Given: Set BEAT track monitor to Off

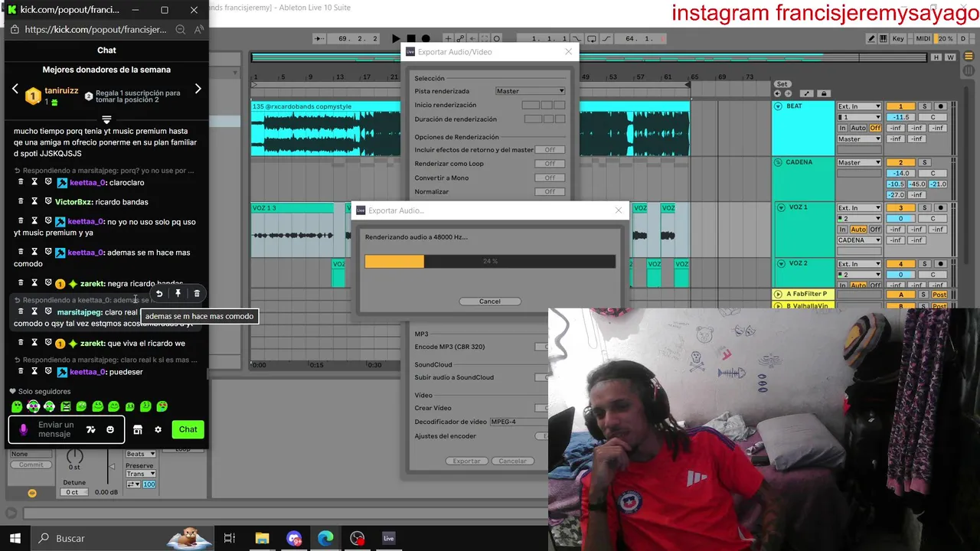Looking at the screenshot, I should [875, 128].
